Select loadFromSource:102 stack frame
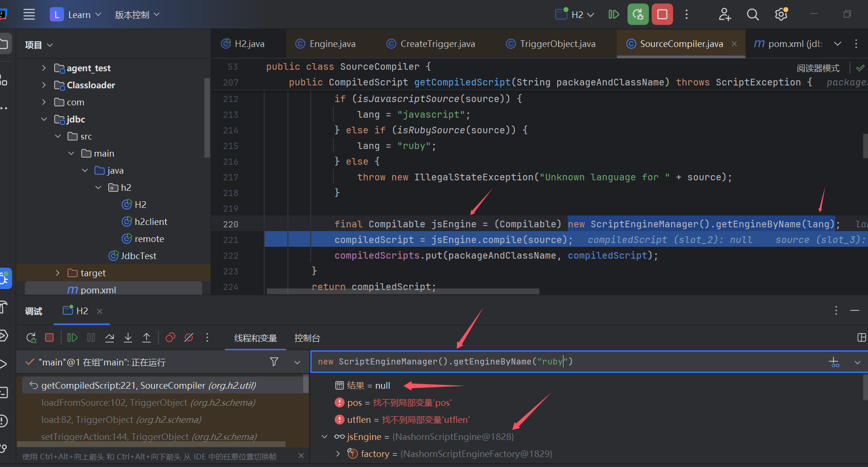868x467 pixels. point(148,402)
